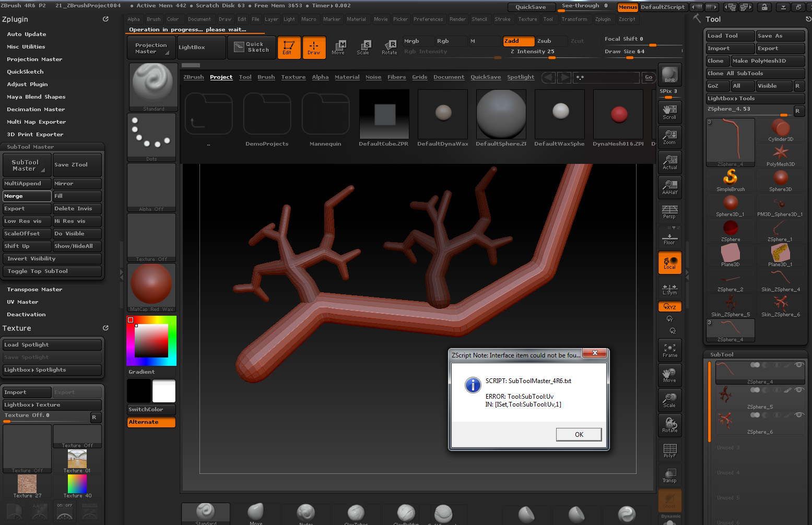Viewport: 812px width, 525px height.
Task: Open the Preferences menu
Action: [428, 19]
